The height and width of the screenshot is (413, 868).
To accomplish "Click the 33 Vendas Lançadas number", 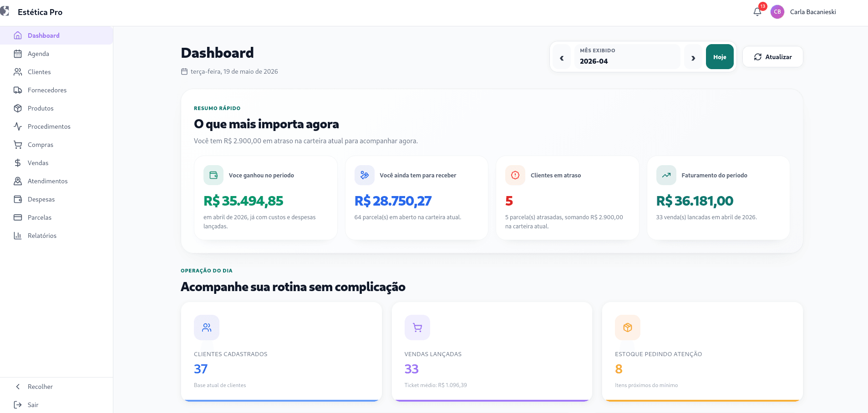I will (x=411, y=369).
